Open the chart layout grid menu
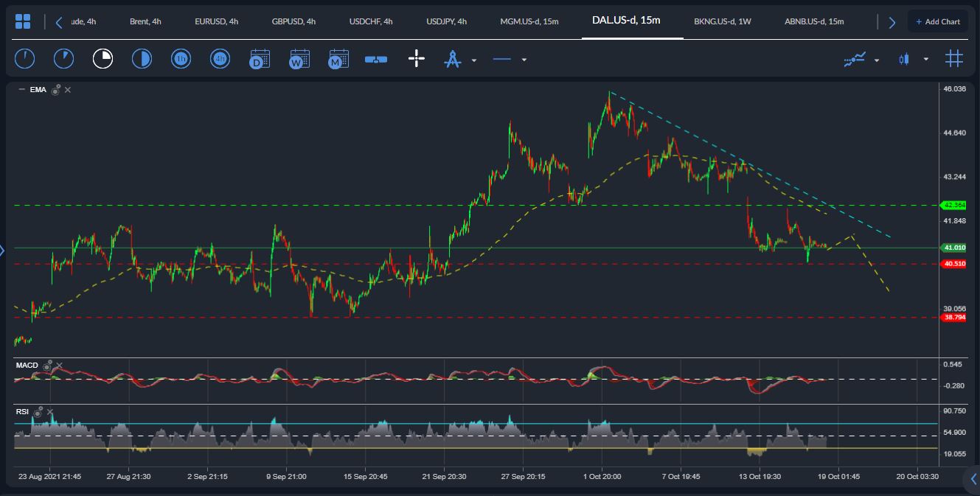Viewport: 980px width, 496px height. tap(23, 21)
